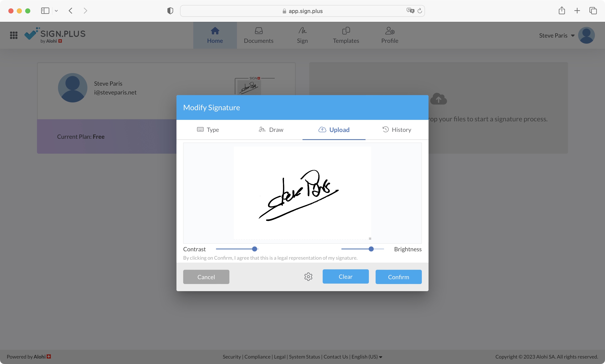Click the Cancel button
605x364 pixels.
click(206, 276)
